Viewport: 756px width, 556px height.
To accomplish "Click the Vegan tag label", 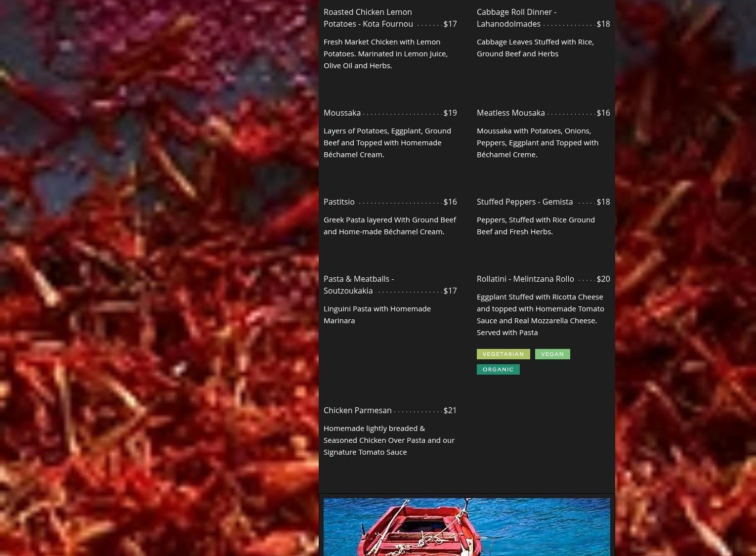I will 552,354.
